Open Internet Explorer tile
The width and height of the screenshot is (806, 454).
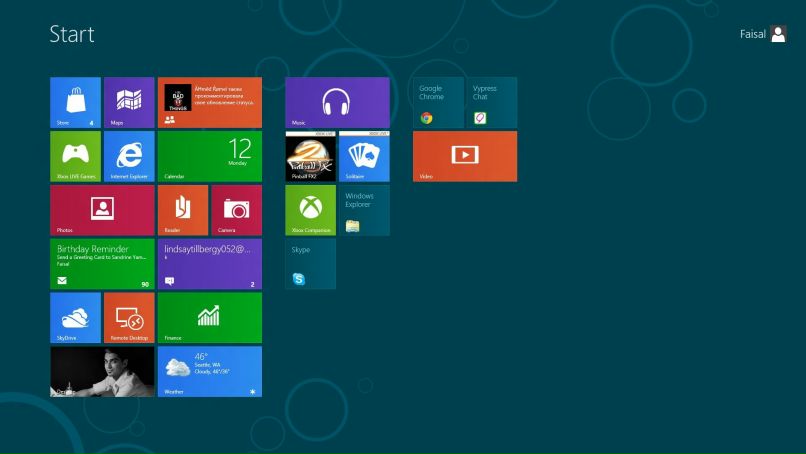(x=129, y=156)
